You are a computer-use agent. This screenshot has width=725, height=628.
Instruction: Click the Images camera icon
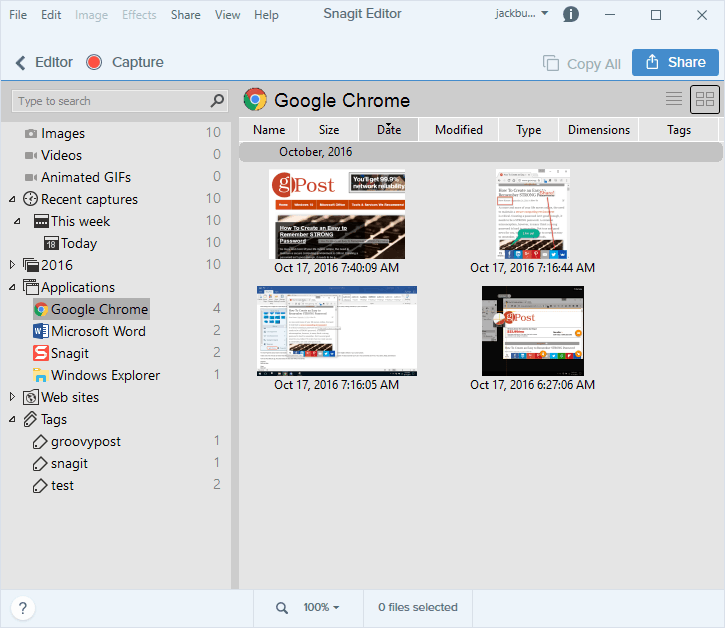click(x=31, y=134)
